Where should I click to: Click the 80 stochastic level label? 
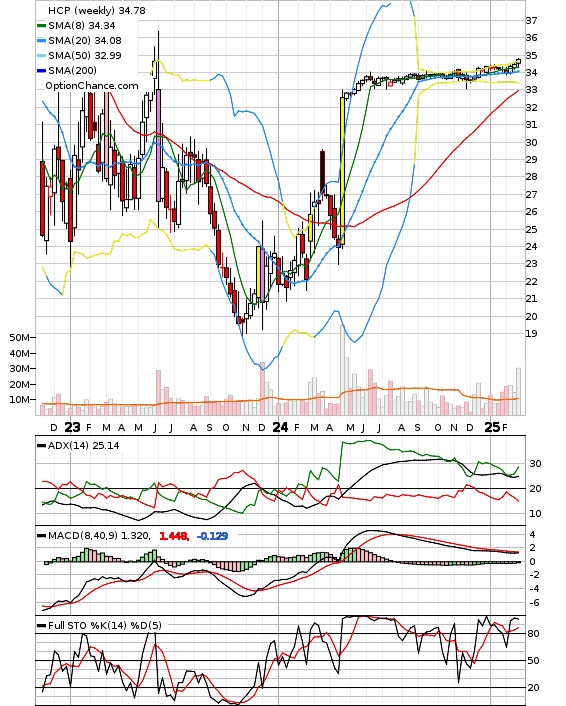click(533, 634)
